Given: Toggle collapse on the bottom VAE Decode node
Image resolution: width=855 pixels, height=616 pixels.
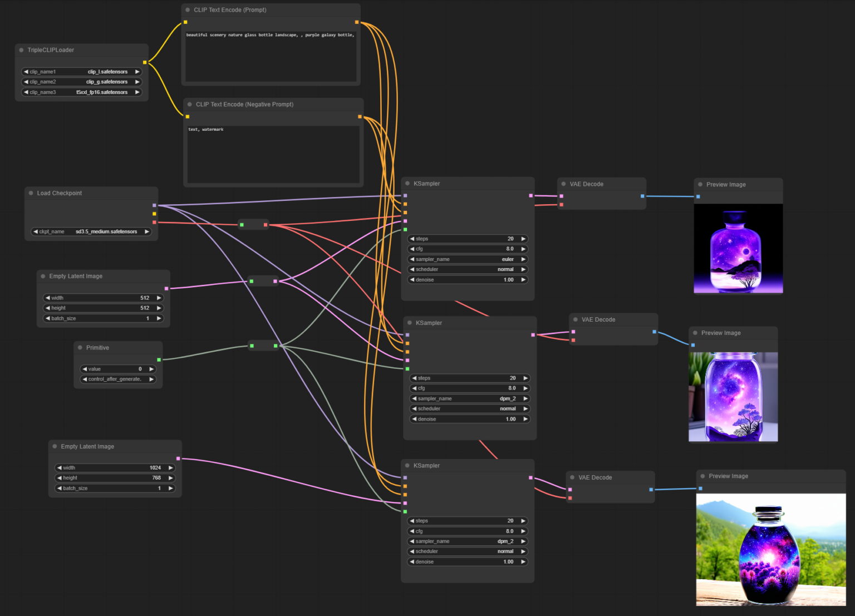Looking at the screenshot, I should pyautogui.click(x=573, y=477).
